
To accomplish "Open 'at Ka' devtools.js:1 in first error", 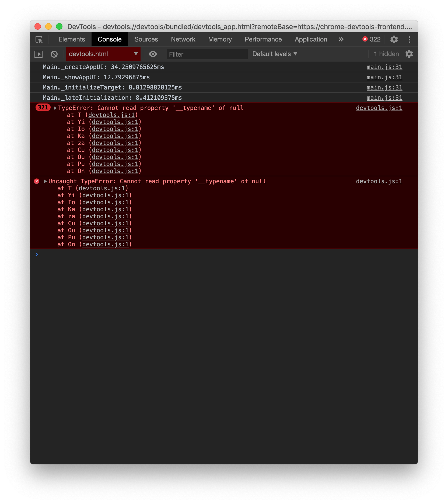I will 115,136.
